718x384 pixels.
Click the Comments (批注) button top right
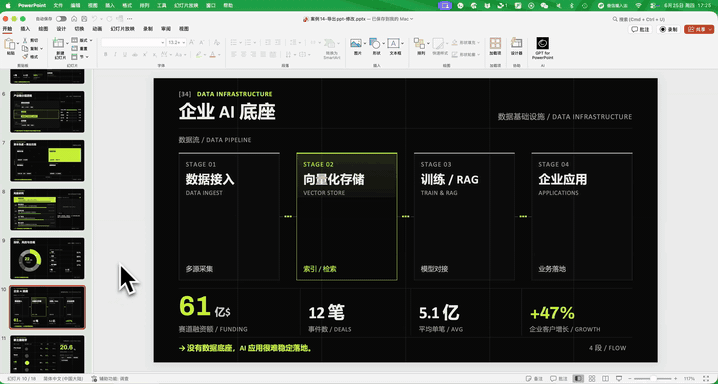641,29
